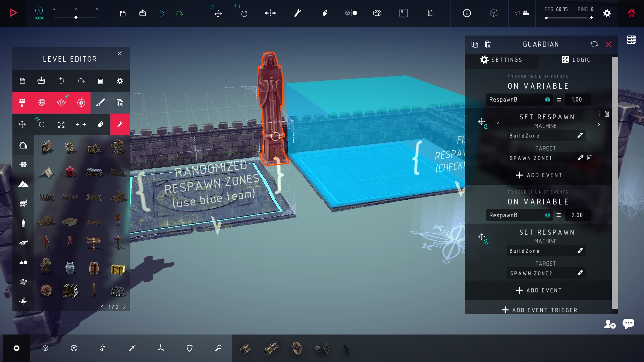The image size is (644, 362).
Task: Go to next page of level objects
Action: 124,307
